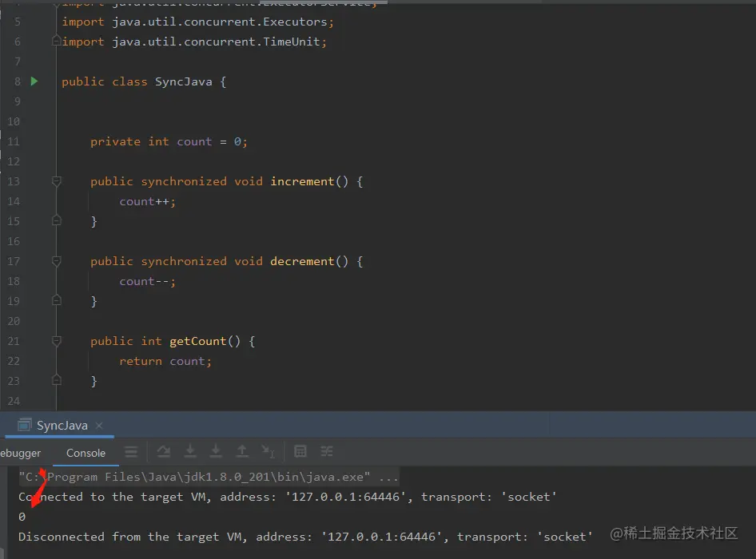Click line number 17 in the gutter
The width and height of the screenshot is (756, 559).
(14, 262)
